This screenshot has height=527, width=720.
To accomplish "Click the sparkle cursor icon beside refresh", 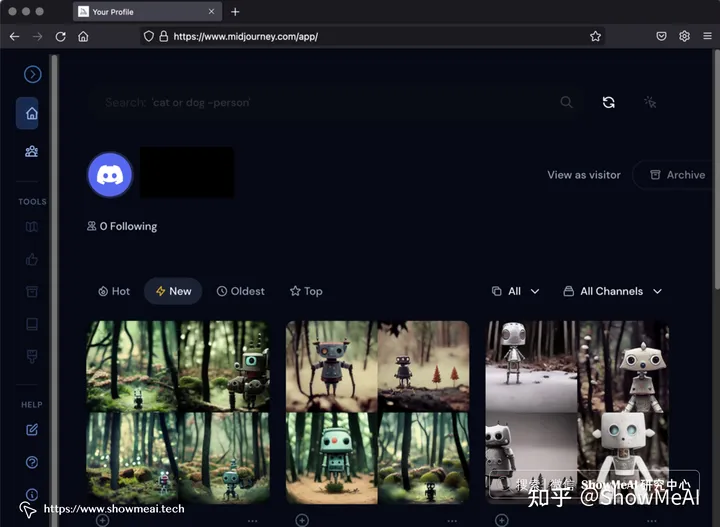I will (x=650, y=102).
